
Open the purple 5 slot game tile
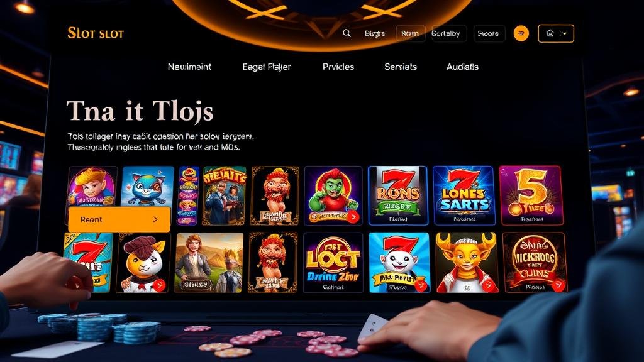(x=531, y=196)
